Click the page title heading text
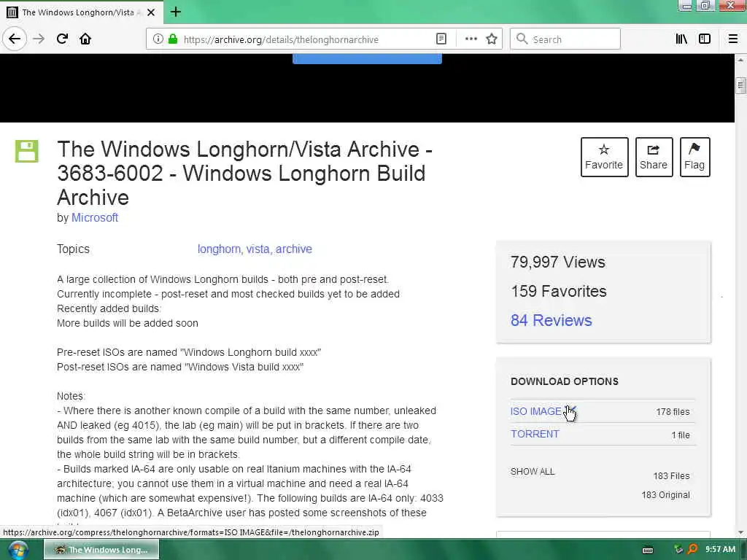The image size is (747, 560). (x=245, y=173)
